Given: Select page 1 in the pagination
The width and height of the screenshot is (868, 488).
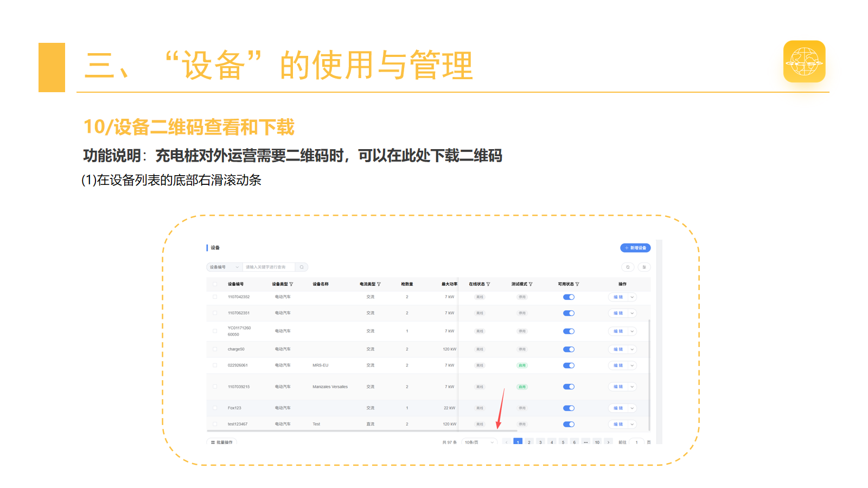Looking at the screenshot, I should point(518,442).
